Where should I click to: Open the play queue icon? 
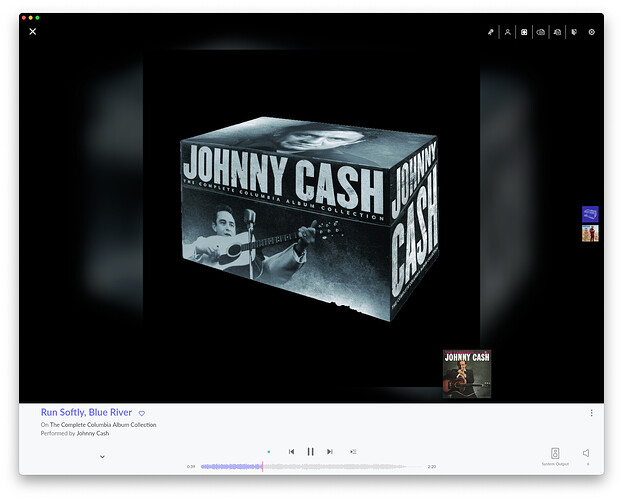click(x=353, y=452)
